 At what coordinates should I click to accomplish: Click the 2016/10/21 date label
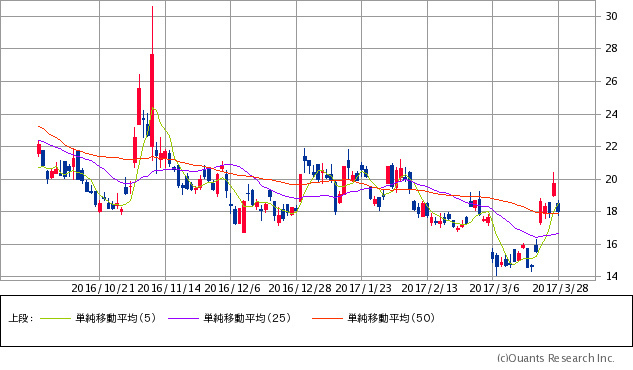[103, 288]
